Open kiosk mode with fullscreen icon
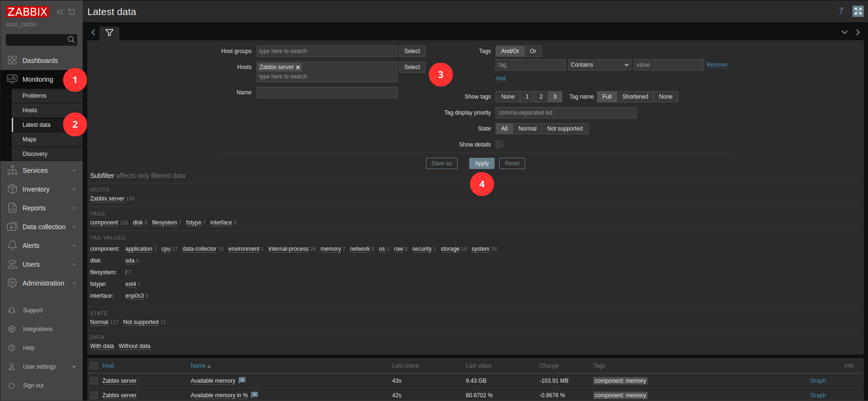The height and width of the screenshot is (401, 868). pos(858,11)
